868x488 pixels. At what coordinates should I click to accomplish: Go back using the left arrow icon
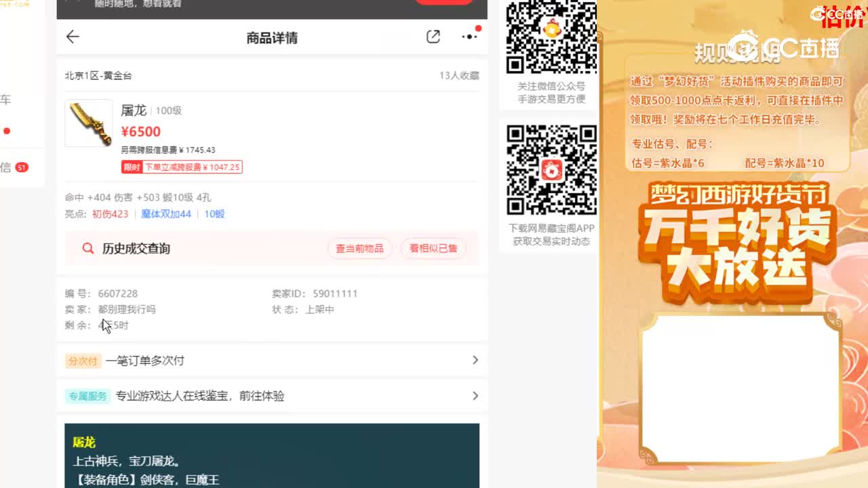73,37
